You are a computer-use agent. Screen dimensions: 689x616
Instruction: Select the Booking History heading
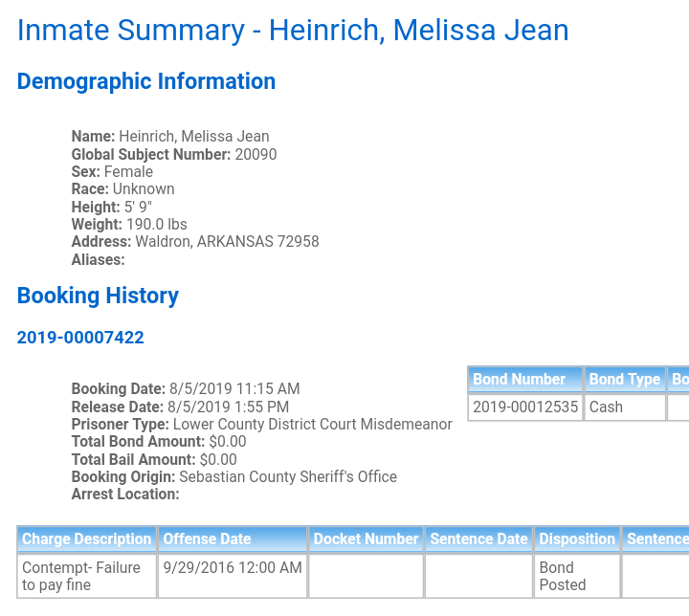pyautogui.click(x=98, y=296)
